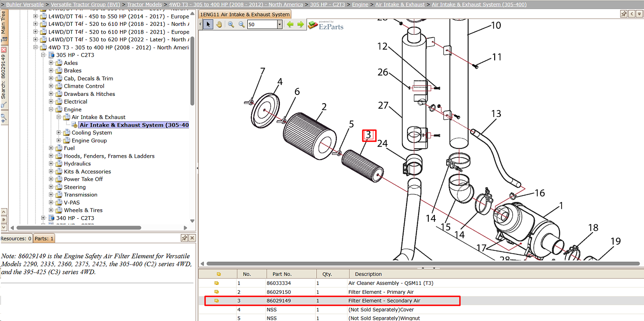Screen dimensions: 644x321
Task: Open the Engine breadcrumb link
Action: (x=360, y=4)
